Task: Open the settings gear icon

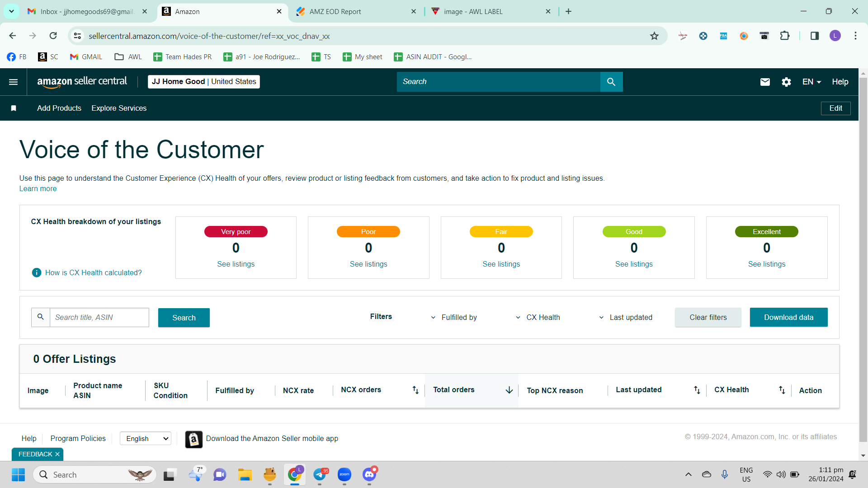Action: [786, 82]
